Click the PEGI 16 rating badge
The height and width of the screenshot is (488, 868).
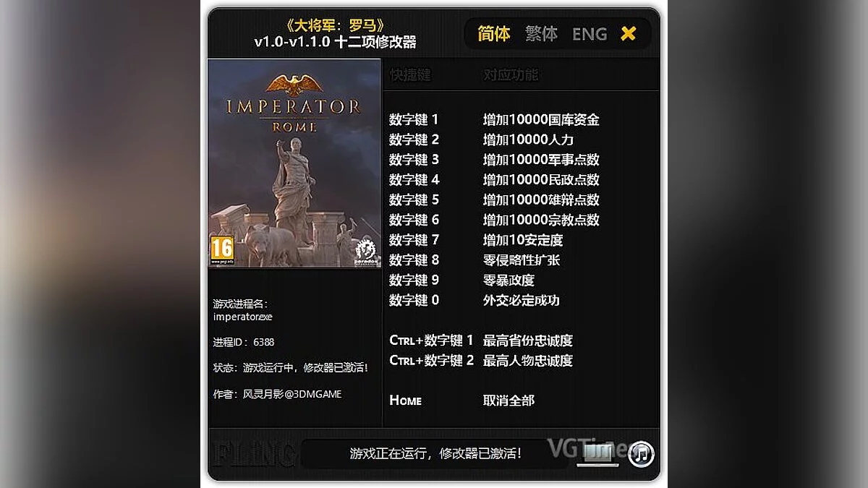coord(221,250)
